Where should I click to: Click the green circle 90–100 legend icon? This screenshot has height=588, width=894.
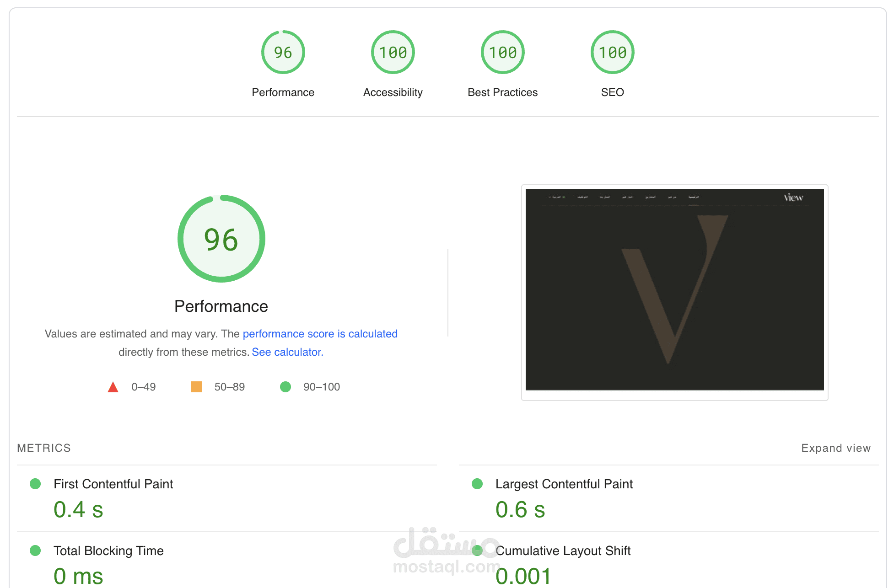pyautogui.click(x=285, y=387)
